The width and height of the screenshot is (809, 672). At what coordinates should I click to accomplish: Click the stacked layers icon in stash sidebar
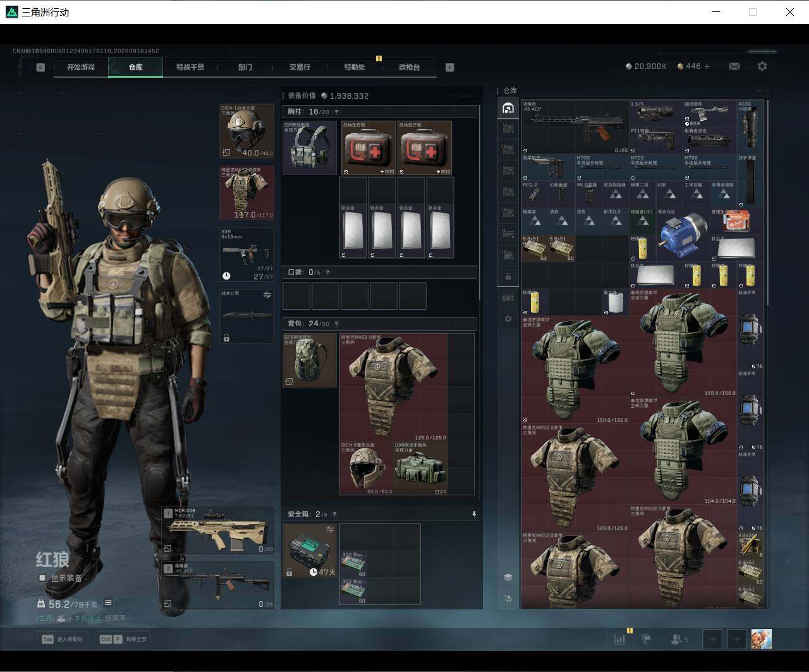coord(508,577)
